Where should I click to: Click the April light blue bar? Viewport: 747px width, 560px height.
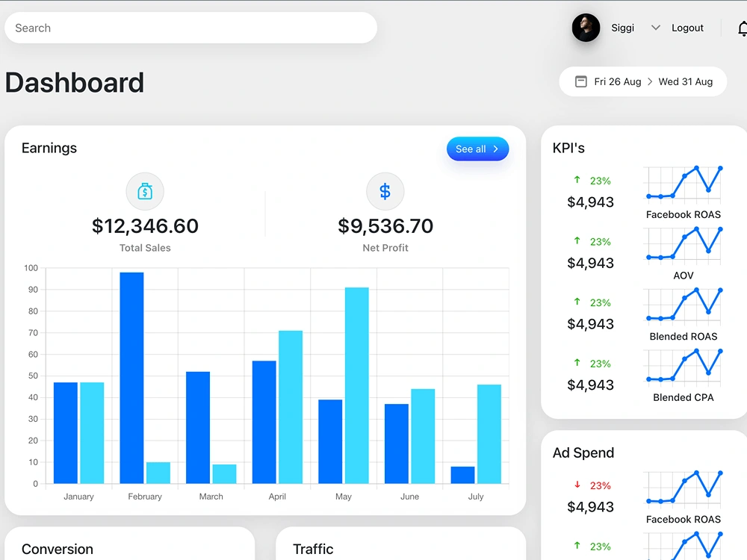tap(291, 407)
